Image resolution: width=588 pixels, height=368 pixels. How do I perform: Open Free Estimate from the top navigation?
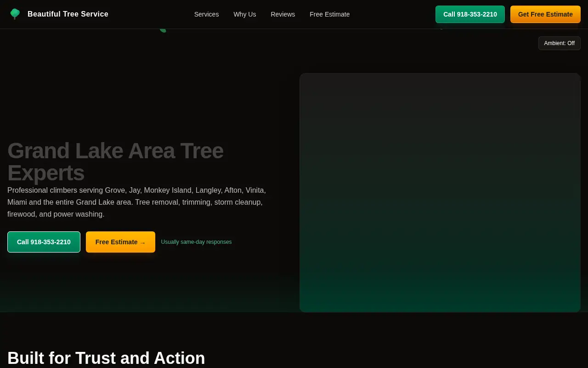[x=329, y=14]
